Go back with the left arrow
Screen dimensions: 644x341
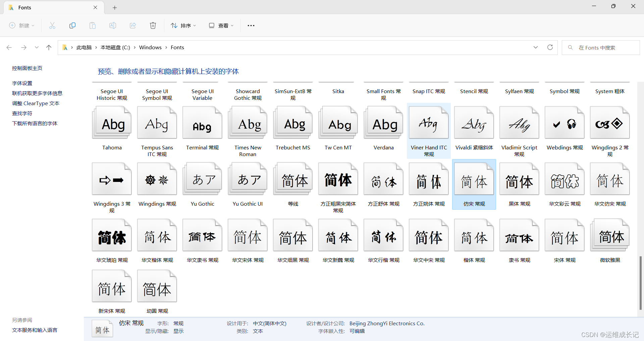pyautogui.click(x=9, y=48)
